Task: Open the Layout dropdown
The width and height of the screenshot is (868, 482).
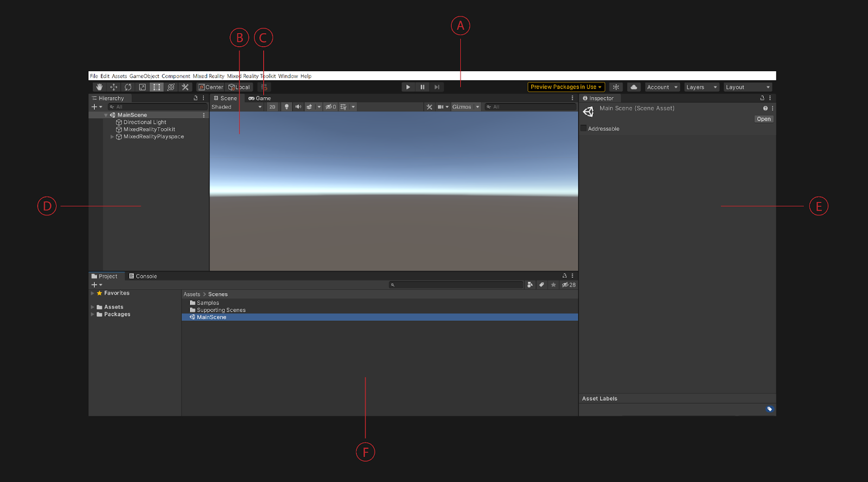Action: (x=748, y=87)
